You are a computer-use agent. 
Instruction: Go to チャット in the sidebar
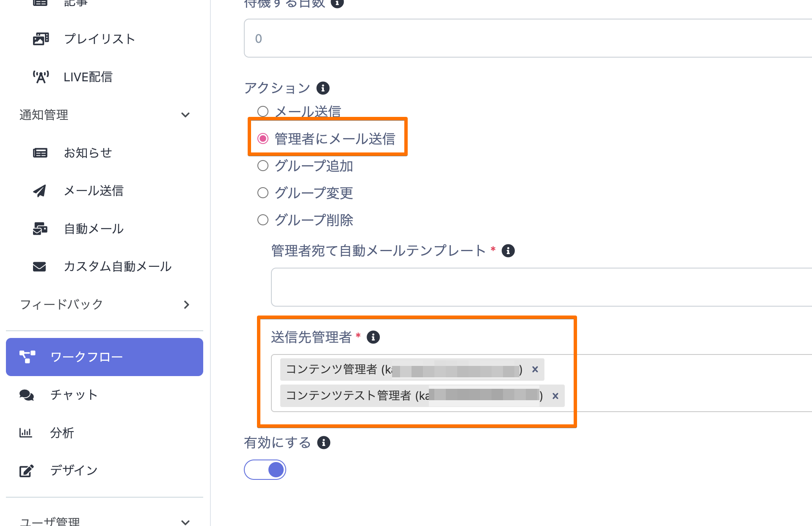74,395
